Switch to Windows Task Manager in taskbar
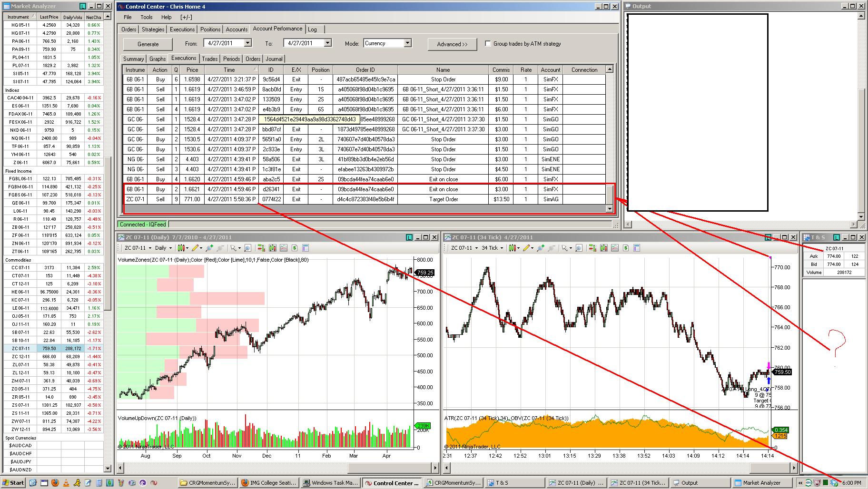Screen dimensions: 868x489 tap(331, 483)
